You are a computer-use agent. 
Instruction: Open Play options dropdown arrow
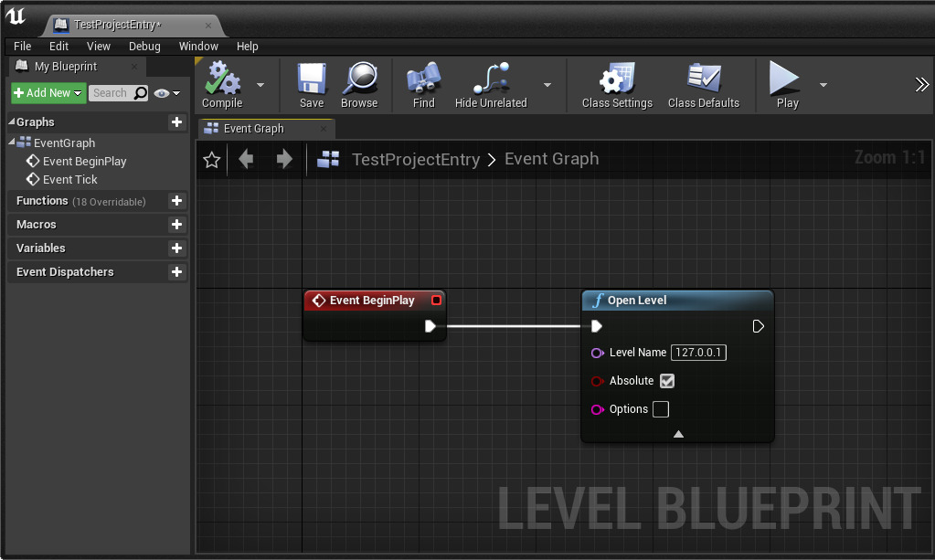click(823, 85)
